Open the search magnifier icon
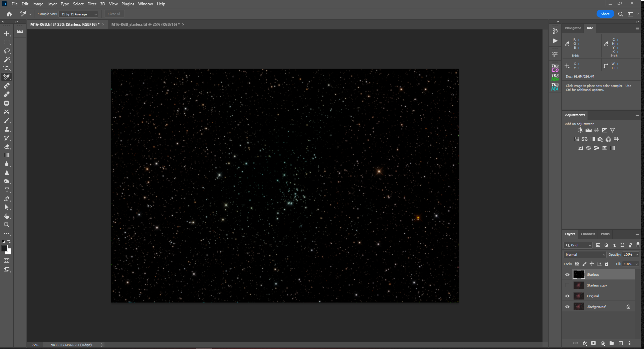The height and width of the screenshot is (349, 644). pos(620,14)
